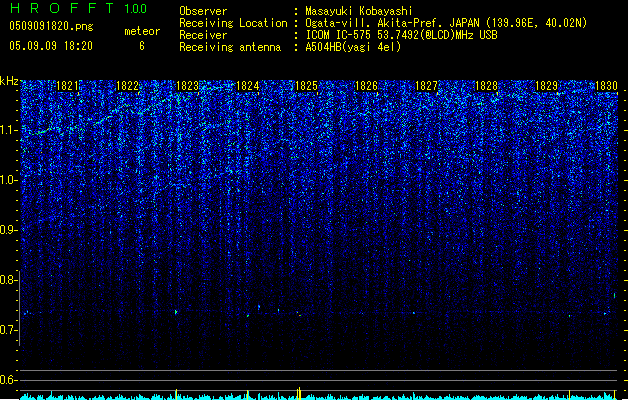
Task: Click the 1825 time label
Action: coord(306,86)
